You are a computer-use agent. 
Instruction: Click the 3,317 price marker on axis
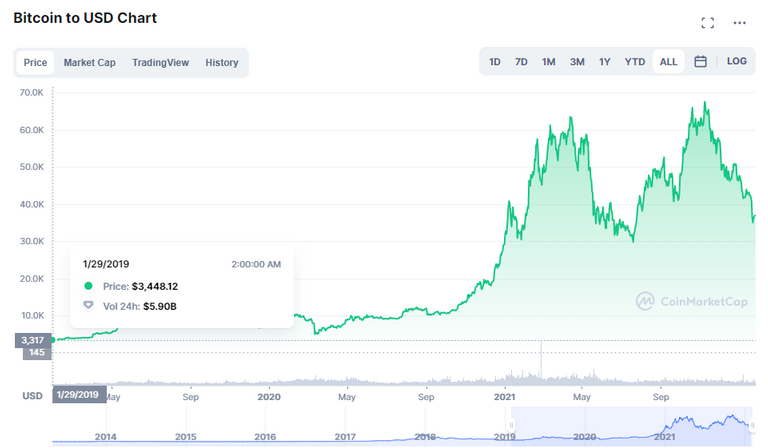tap(33, 340)
